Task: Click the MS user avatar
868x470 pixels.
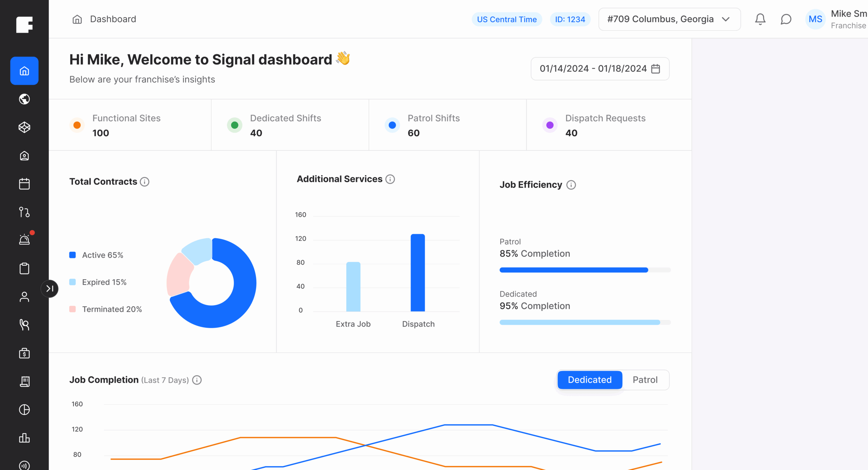Action: [x=815, y=19]
